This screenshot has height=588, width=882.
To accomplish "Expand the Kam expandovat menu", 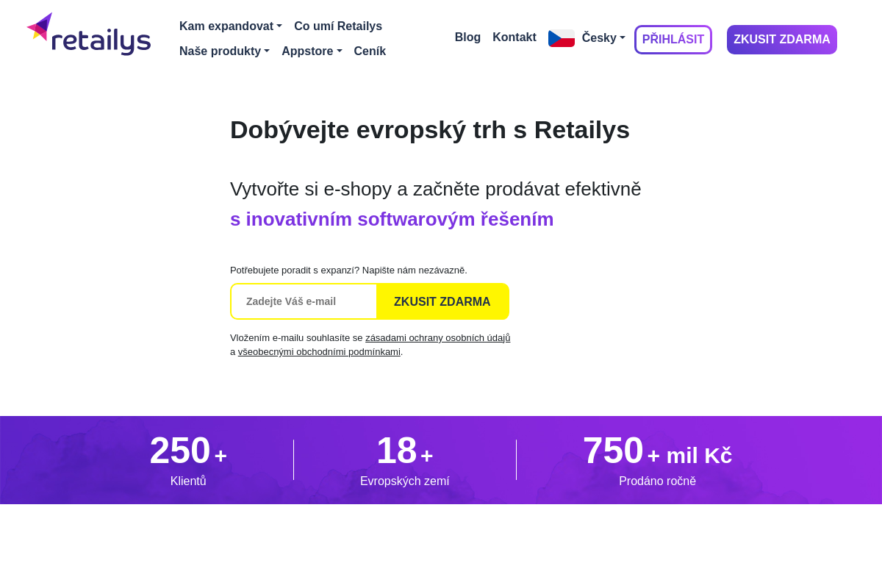I will point(230,26).
